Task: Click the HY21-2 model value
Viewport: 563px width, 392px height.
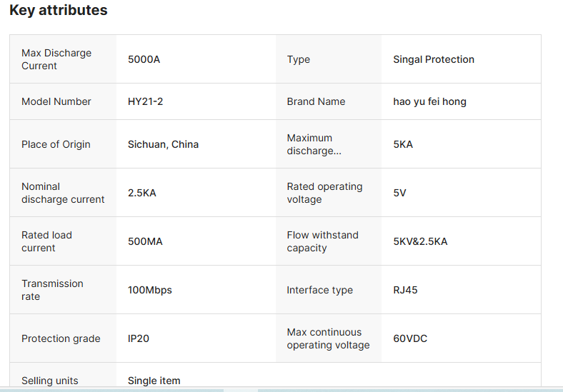Action: click(x=145, y=101)
